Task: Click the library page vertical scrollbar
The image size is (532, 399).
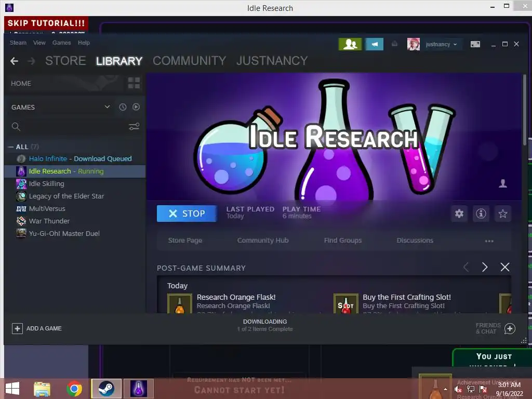Action: pos(525,110)
